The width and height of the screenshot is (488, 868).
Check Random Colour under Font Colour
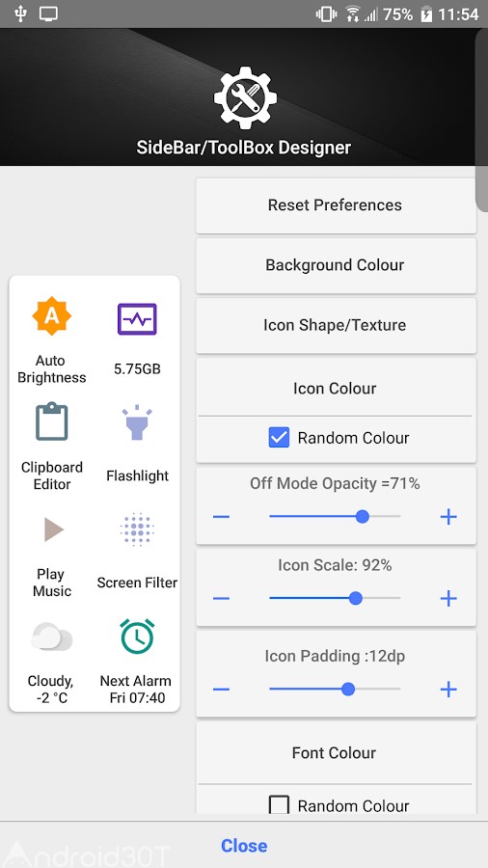pos(279,805)
